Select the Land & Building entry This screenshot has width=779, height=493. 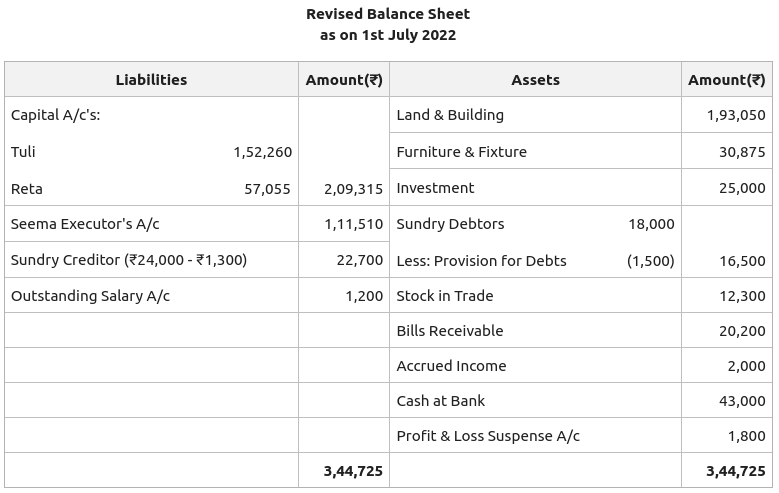pyautogui.click(x=450, y=115)
